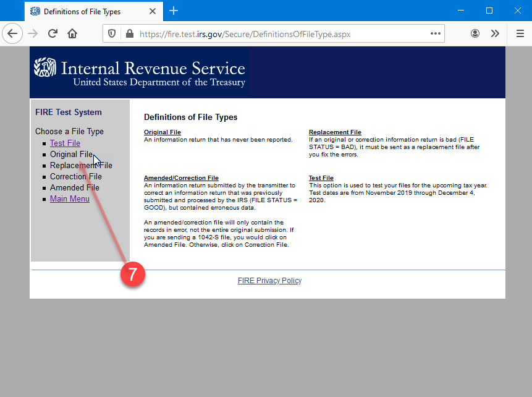
Task: Open a new tab with the plus button
Action: coord(174,11)
